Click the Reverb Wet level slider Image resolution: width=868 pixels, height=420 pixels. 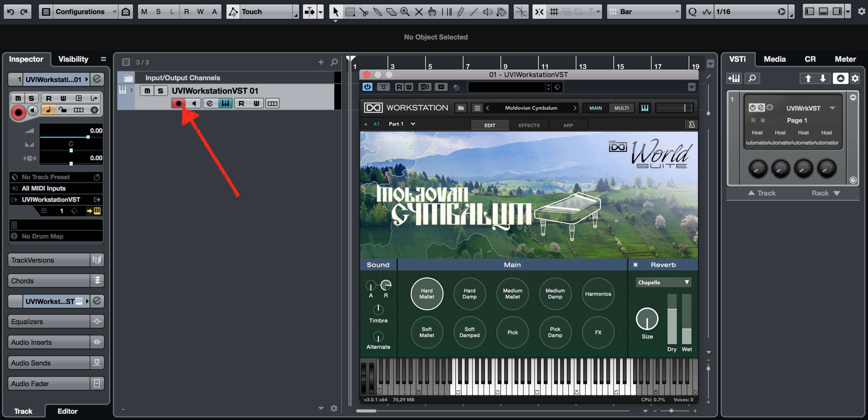point(686,319)
